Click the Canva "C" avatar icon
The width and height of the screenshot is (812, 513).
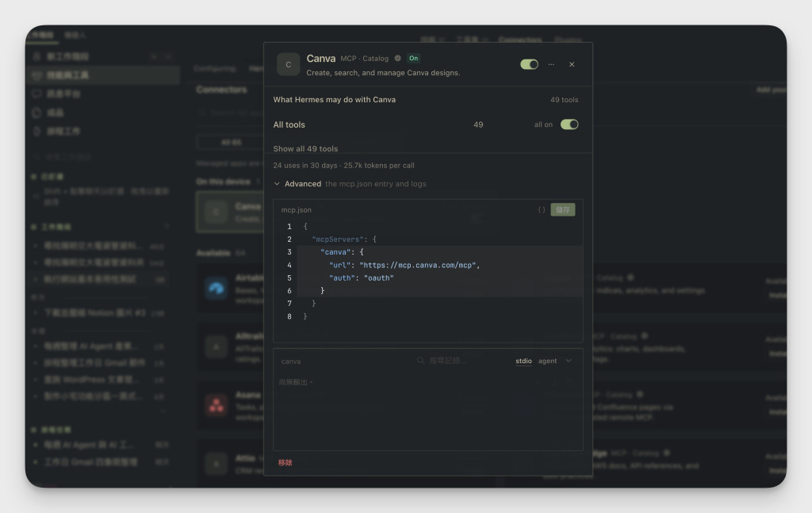pos(289,64)
